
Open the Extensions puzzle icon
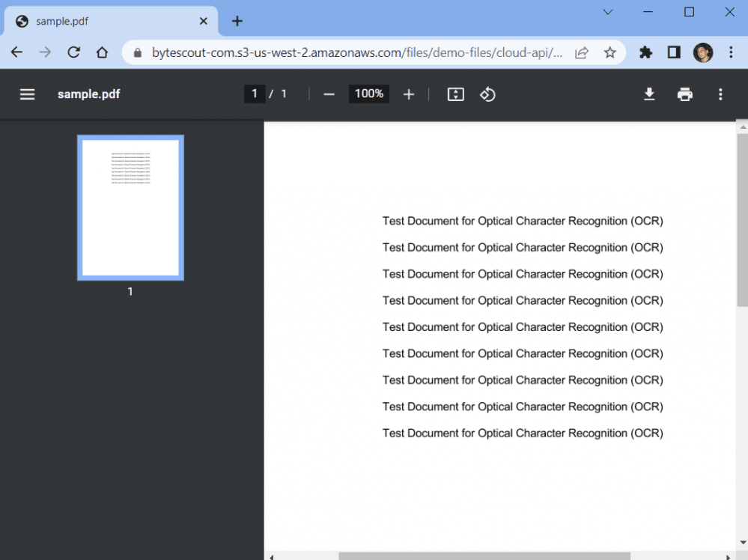(645, 52)
